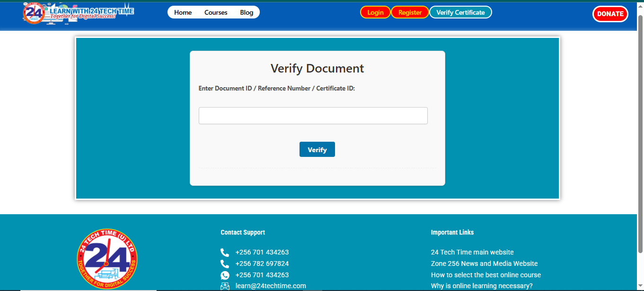Click the blue Verify button
The height and width of the screenshot is (291, 644).
click(x=317, y=150)
